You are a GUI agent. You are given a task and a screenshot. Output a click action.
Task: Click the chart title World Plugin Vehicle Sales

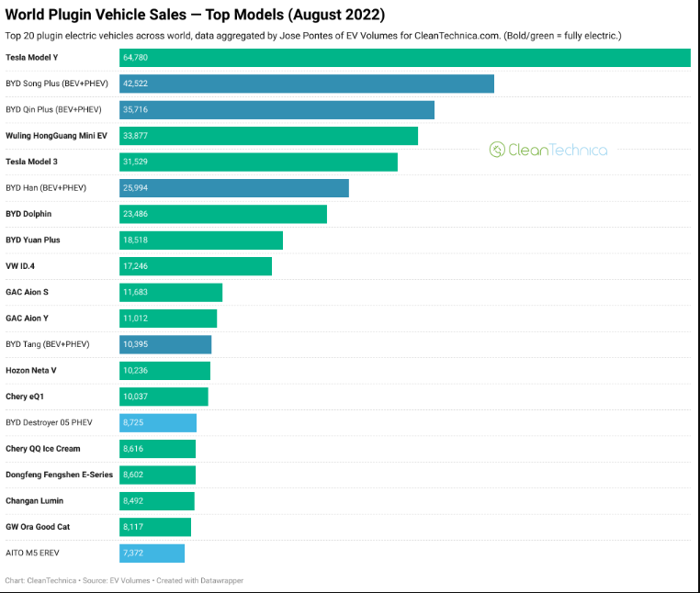[195, 15]
